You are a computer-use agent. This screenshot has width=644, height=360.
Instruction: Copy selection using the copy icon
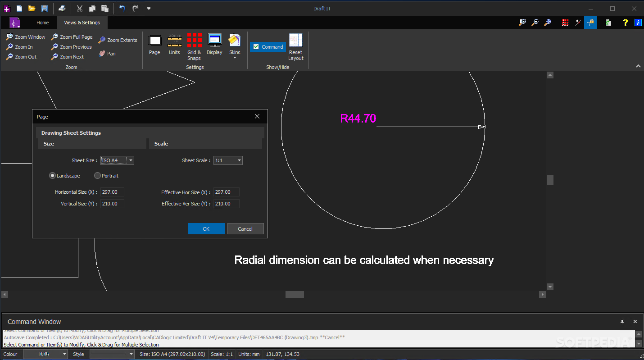coord(92,9)
